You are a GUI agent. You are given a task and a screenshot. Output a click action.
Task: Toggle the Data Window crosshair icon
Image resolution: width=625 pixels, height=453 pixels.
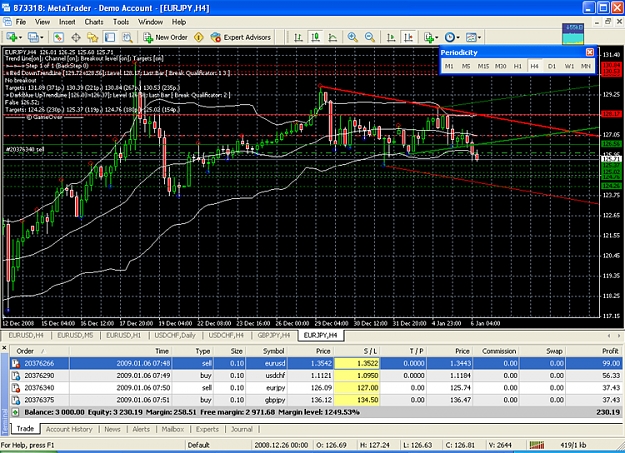pos(76,37)
